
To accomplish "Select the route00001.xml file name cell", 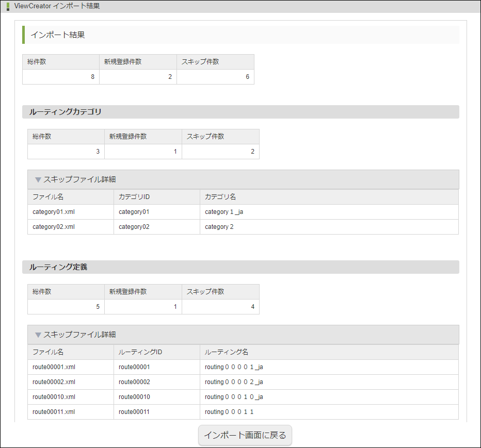I will click(x=71, y=367).
